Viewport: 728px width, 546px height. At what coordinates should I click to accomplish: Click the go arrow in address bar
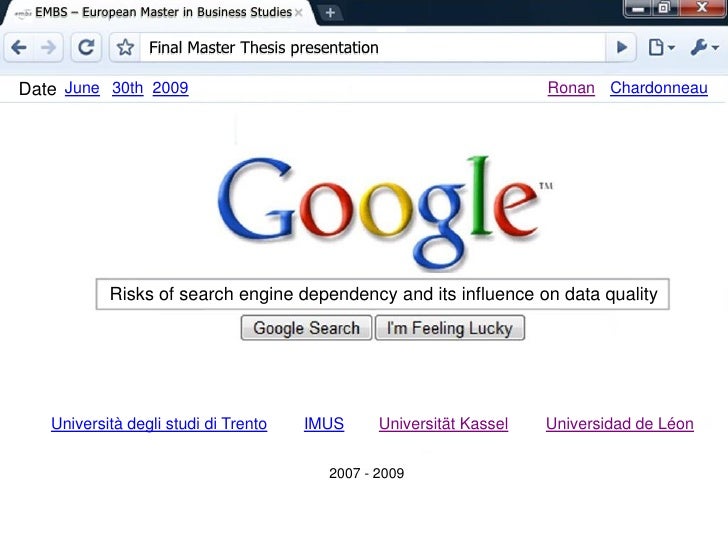click(621, 47)
